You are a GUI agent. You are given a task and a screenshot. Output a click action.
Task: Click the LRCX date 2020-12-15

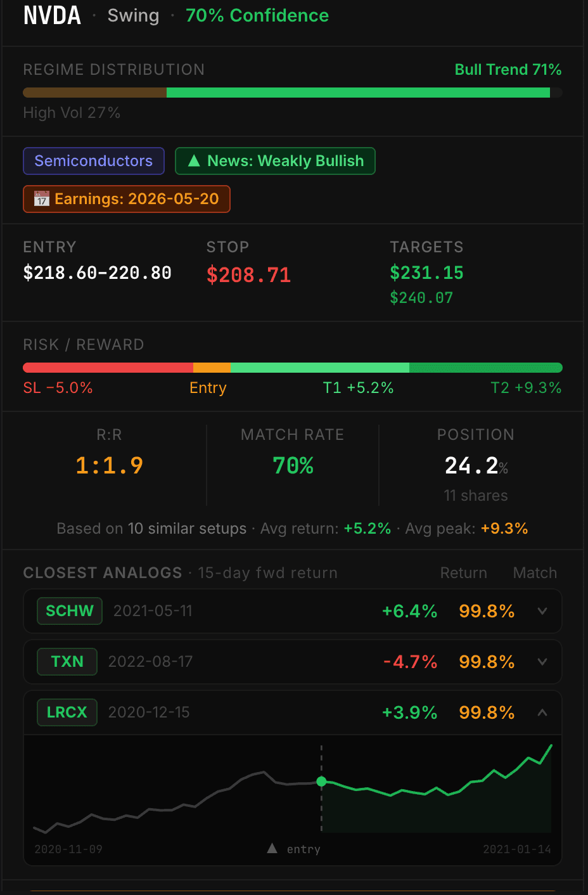pos(149,712)
